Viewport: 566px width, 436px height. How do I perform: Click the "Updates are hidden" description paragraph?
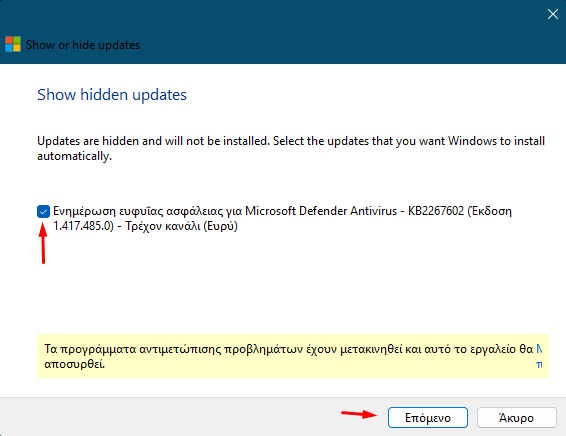tap(291, 148)
